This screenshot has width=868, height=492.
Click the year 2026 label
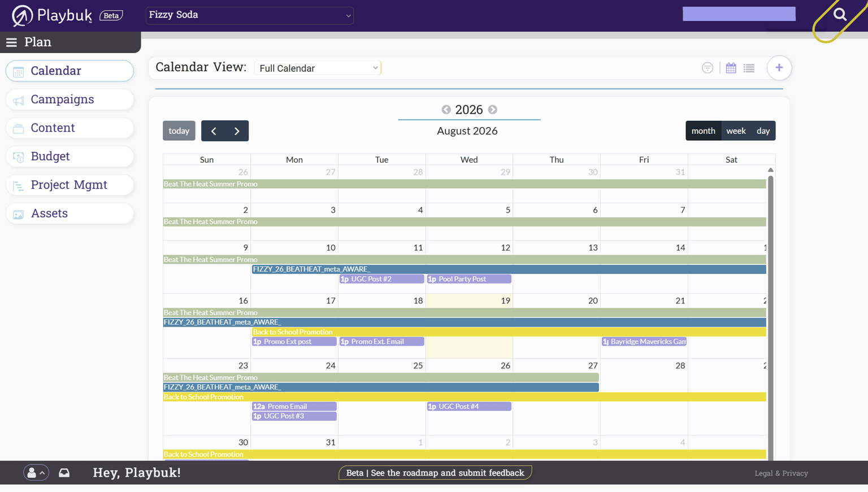(469, 110)
